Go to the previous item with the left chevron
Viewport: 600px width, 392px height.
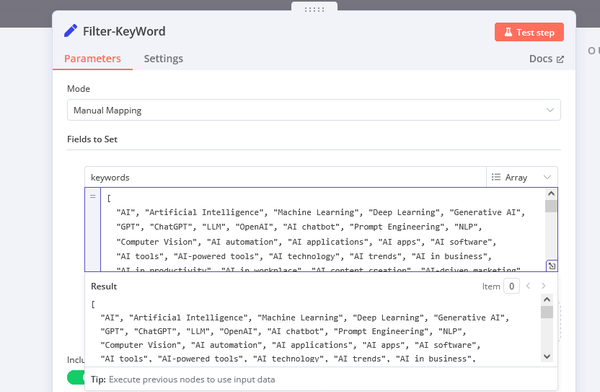click(x=528, y=286)
